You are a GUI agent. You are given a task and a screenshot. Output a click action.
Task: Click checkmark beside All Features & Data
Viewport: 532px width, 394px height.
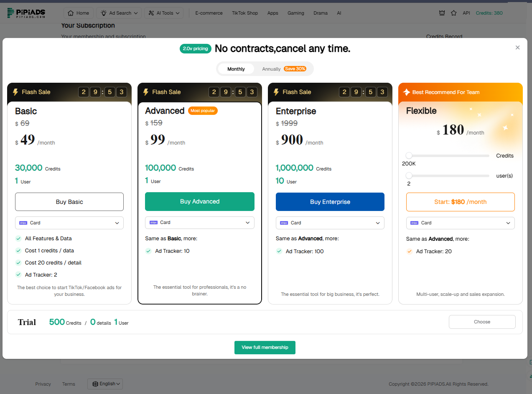18,238
